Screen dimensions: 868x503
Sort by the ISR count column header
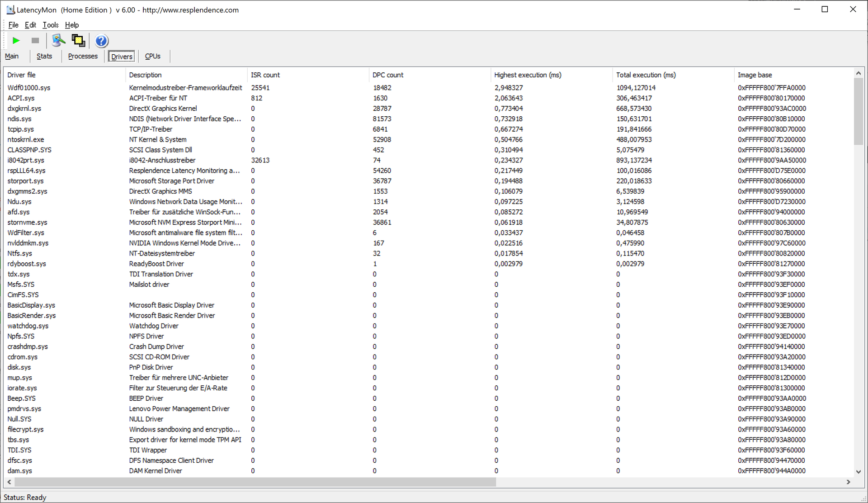pyautogui.click(x=265, y=75)
